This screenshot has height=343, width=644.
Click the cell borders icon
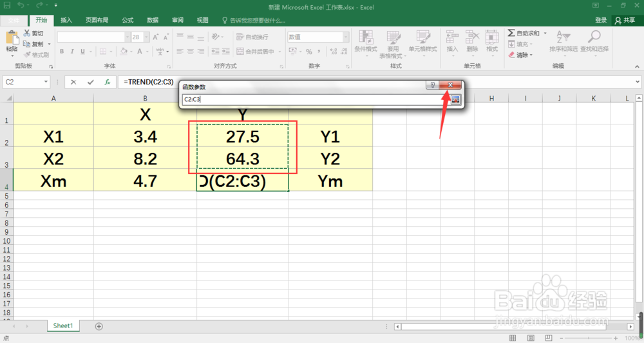click(102, 52)
